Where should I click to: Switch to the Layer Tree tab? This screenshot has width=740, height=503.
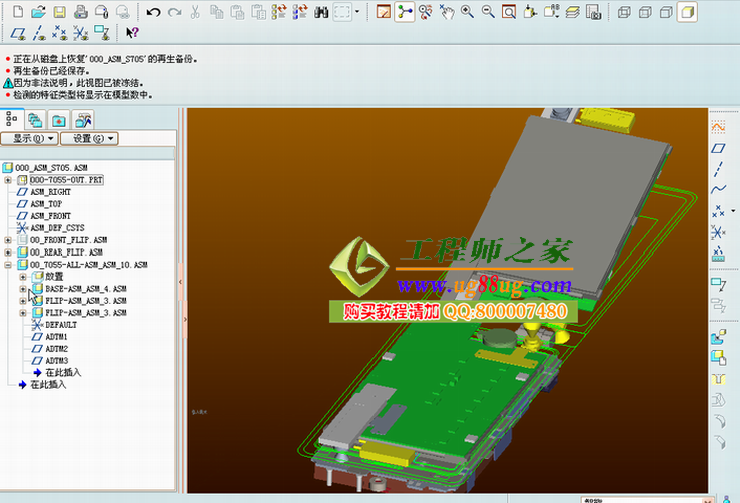tap(35, 119)
